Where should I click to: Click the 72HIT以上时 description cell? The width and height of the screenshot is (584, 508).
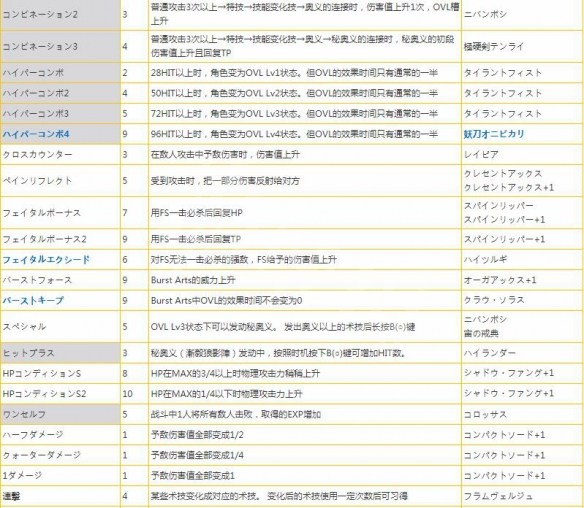[x=305, y=114]
